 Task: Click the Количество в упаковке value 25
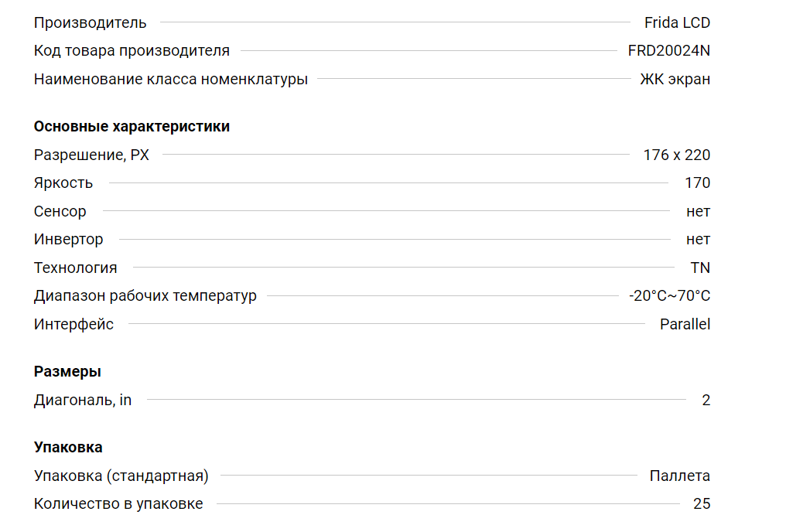(702, 504)
